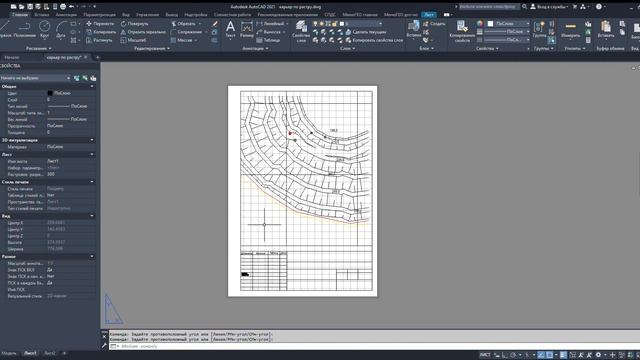Click Quick Select icon in Properties palette

[x=93, y=78]
